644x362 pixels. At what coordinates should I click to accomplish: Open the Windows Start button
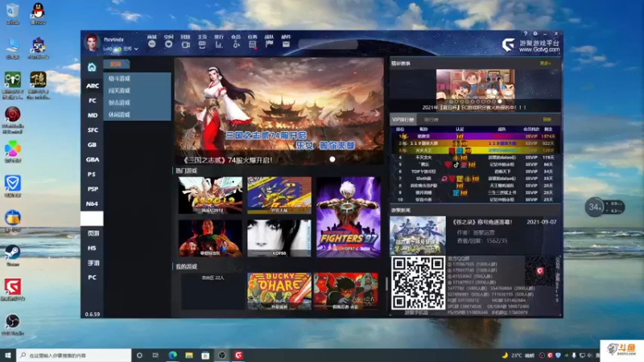coord(8,356)
